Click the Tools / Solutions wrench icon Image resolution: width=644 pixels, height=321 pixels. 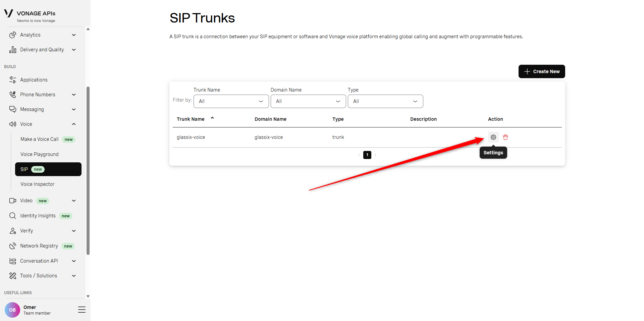tap(13, 276)
